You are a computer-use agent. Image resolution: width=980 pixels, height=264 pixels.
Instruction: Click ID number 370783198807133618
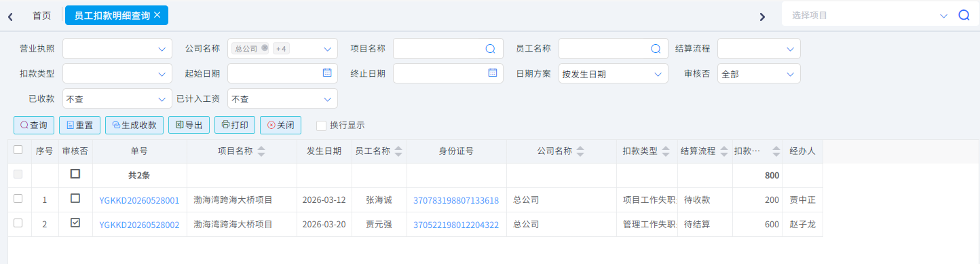[456, 200]
